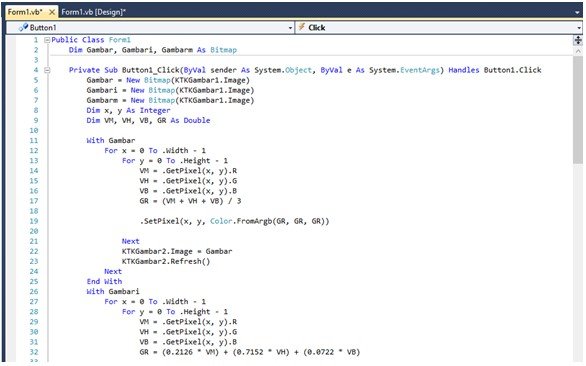Click the editor split handle icon
Screen dimensions: 586x366
point(578,40)
